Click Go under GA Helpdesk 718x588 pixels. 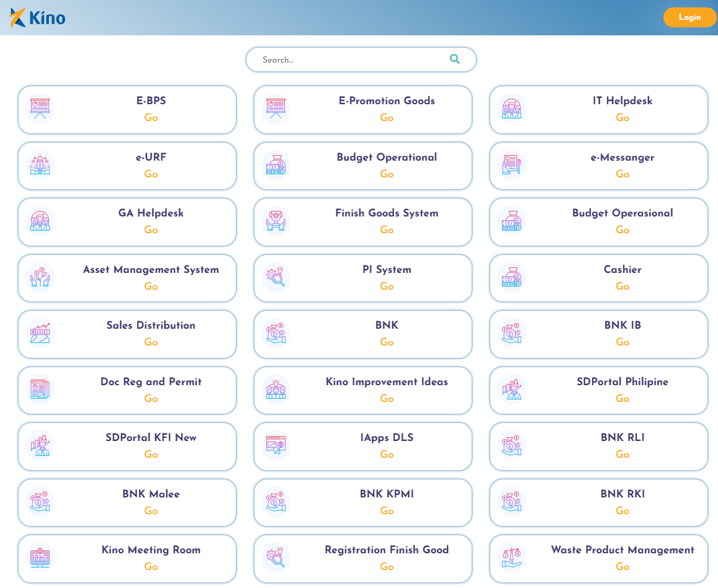(x=151, y=229)
